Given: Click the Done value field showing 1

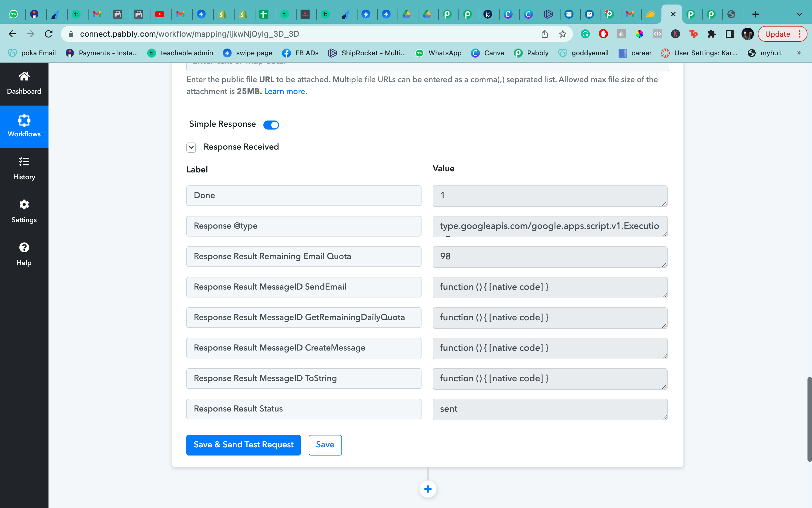Looking at the screenshot, I should (x=550, y=196).
